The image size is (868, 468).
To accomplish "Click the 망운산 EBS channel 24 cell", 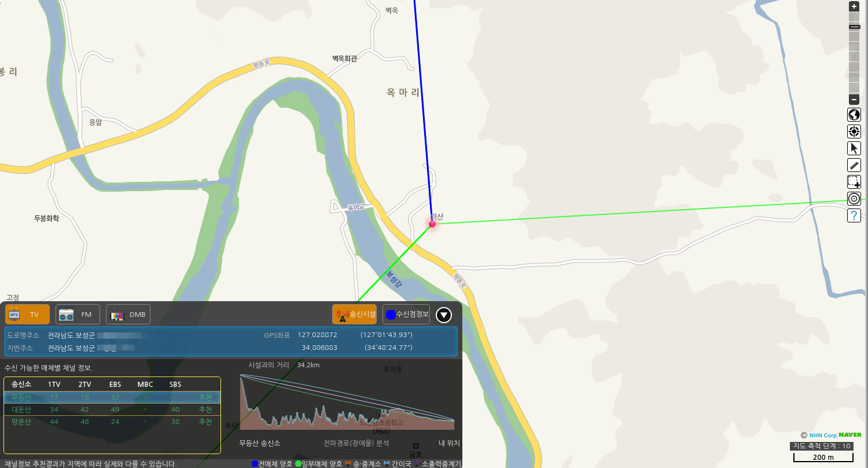I will 115,422.
